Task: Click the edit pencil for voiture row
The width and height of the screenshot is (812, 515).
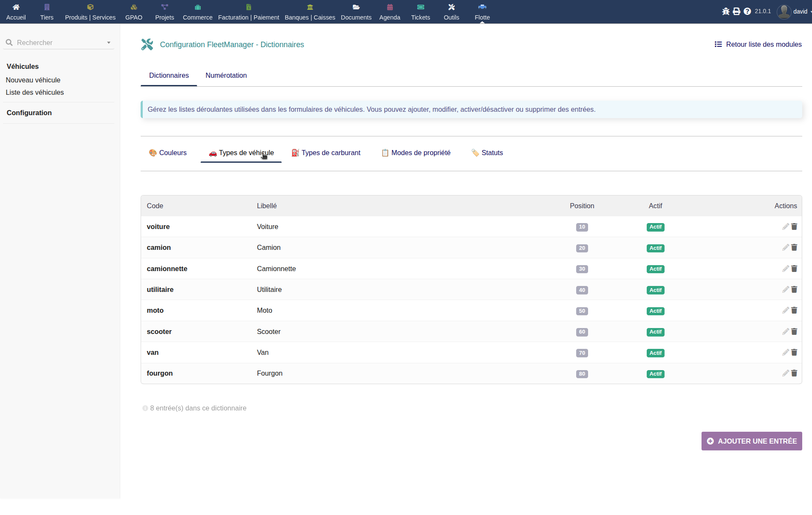Action: (785, 226)
